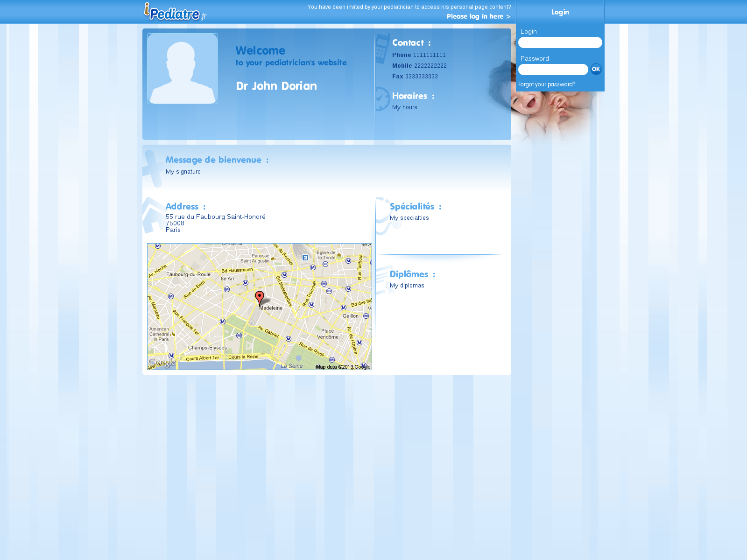Focus the Password input field

click(x=553, y=70)
